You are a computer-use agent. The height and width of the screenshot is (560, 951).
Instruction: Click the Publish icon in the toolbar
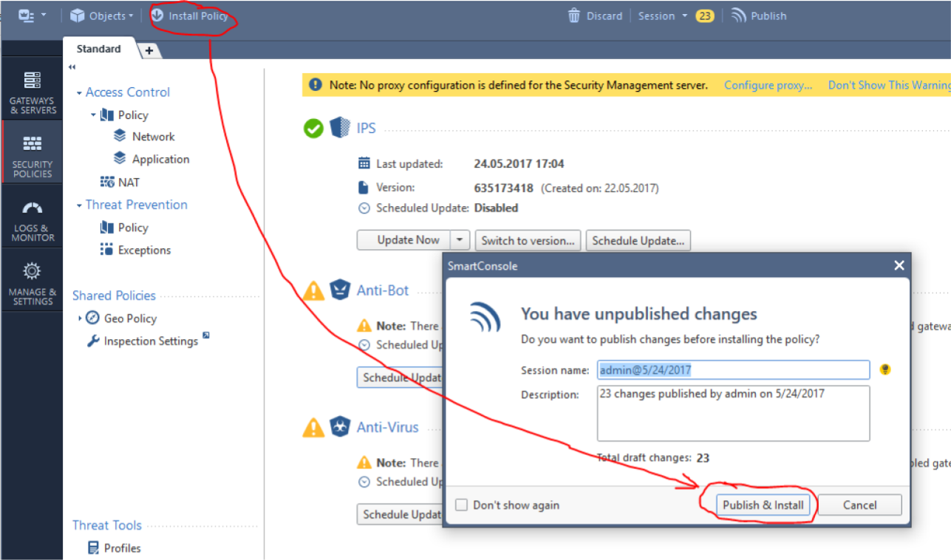[759, 15]
